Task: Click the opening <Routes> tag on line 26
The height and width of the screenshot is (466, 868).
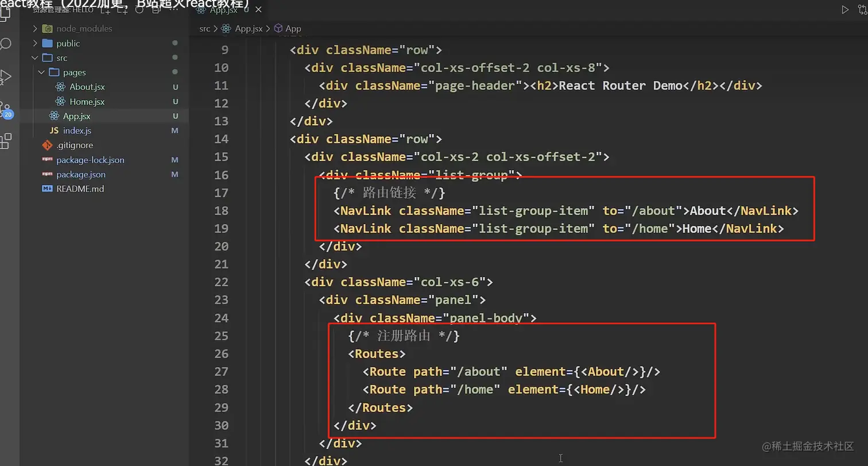Action: pyautogui.click(x=377, y=354)
